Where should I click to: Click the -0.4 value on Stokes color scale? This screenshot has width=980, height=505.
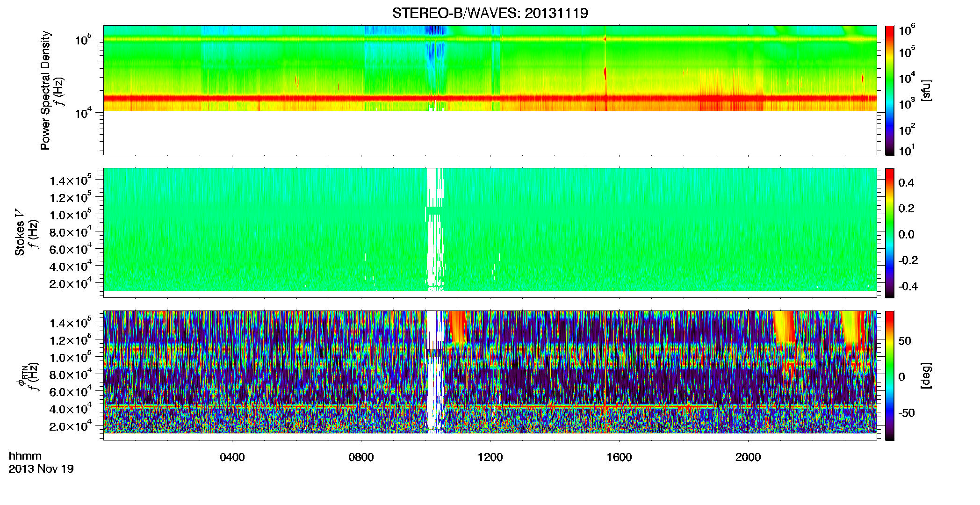908,286
